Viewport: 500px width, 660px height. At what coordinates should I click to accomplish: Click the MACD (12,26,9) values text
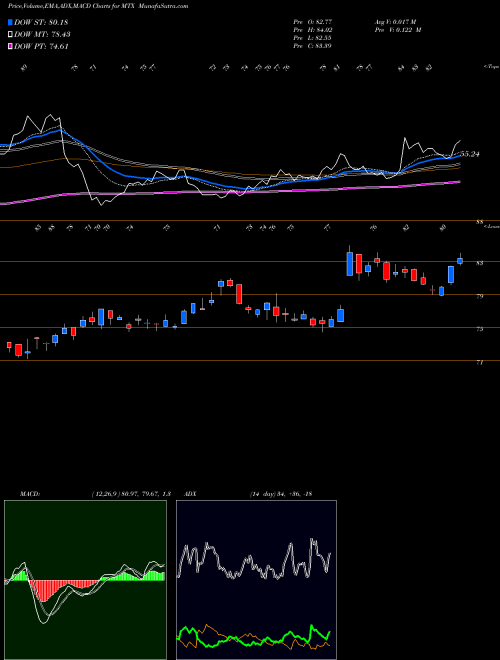click(x=131, y=494)
